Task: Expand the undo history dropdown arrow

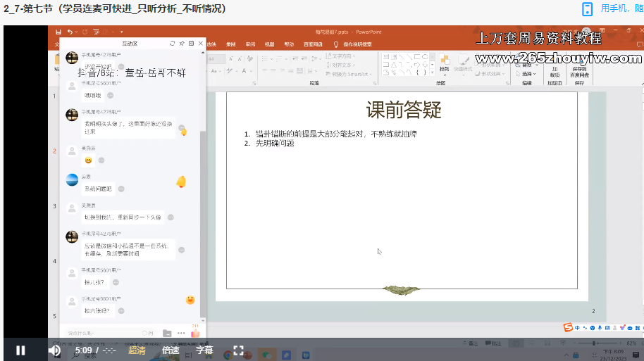Action: pyautogui.click(x=76, y=32)
